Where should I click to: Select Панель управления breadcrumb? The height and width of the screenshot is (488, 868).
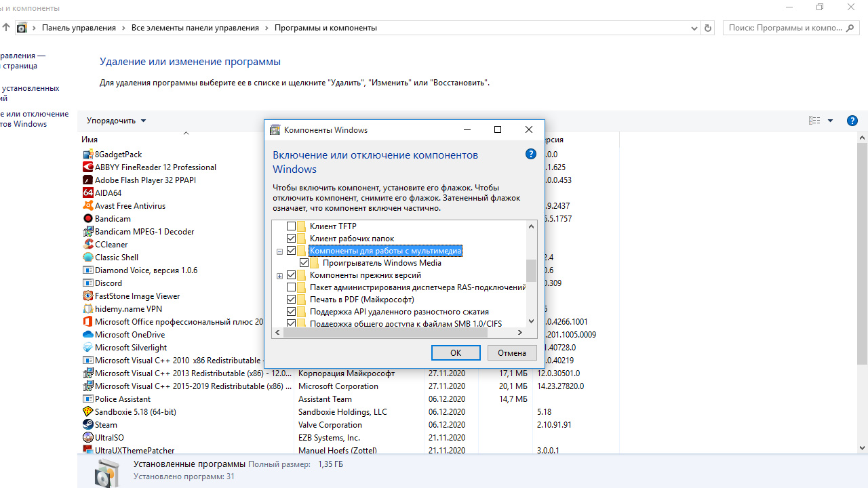[x=79, y=28]
